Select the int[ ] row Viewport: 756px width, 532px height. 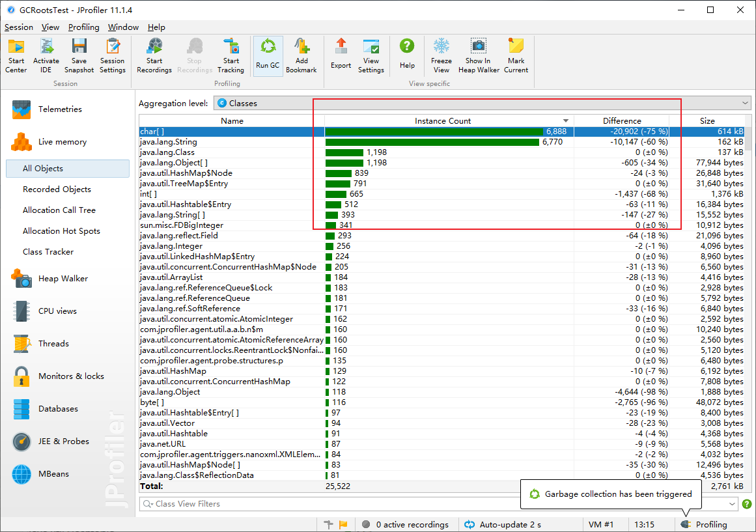[x=441, y=195]
